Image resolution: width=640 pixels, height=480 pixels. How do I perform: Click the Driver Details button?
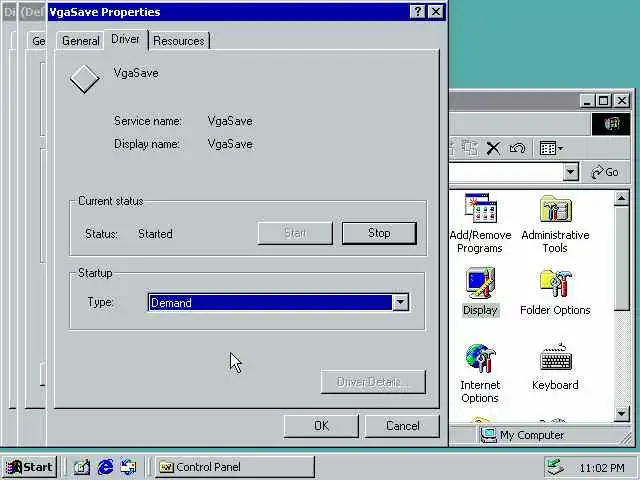point(373,382)
